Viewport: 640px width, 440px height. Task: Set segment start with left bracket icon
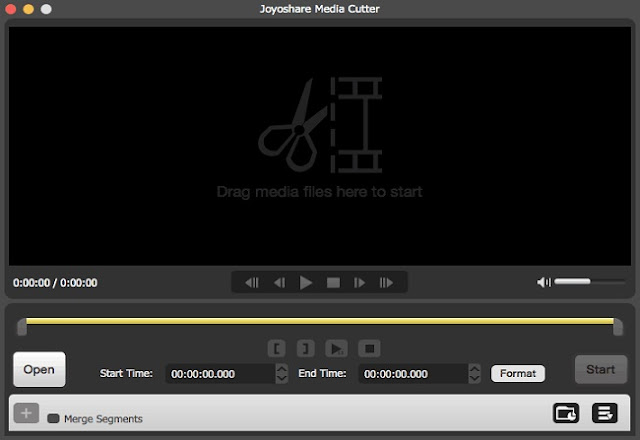[x=277, y=349]
